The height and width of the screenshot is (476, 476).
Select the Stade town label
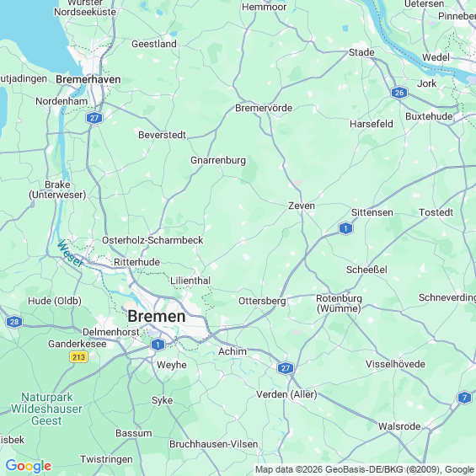(361, 52)
